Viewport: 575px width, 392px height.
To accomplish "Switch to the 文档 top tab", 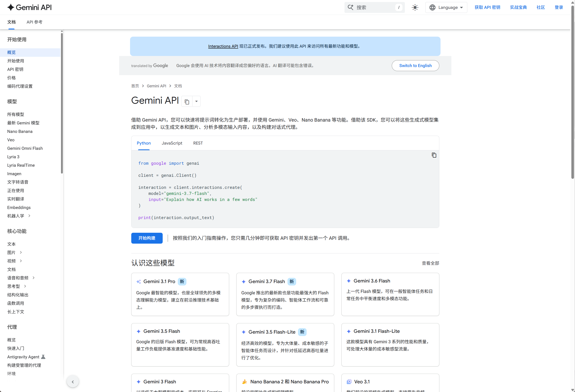I will [11, 22].
